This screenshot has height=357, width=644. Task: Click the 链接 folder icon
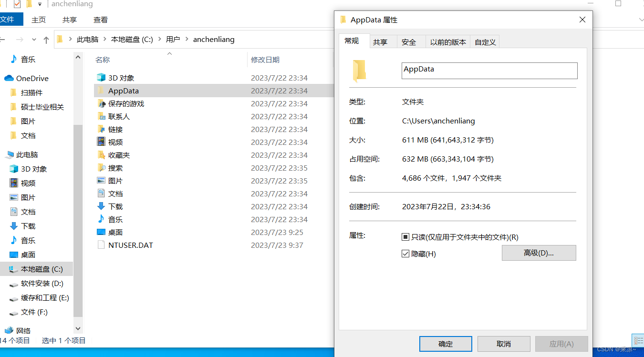(x=101, y=129)
